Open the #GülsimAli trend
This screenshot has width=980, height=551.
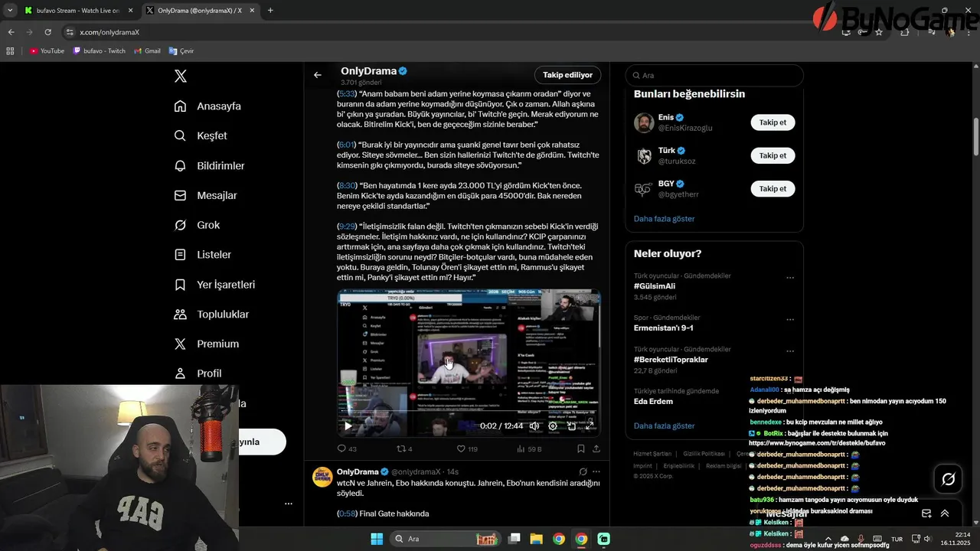coord(655,286)
